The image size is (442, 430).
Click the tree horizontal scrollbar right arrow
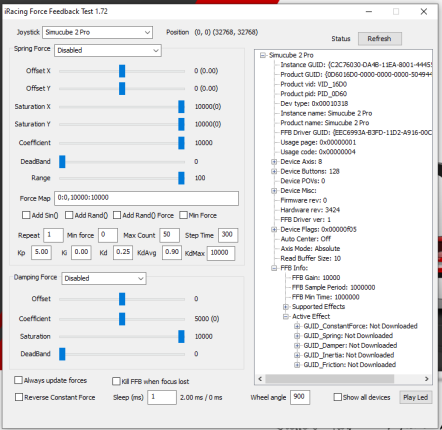click(x=427, y=379)
